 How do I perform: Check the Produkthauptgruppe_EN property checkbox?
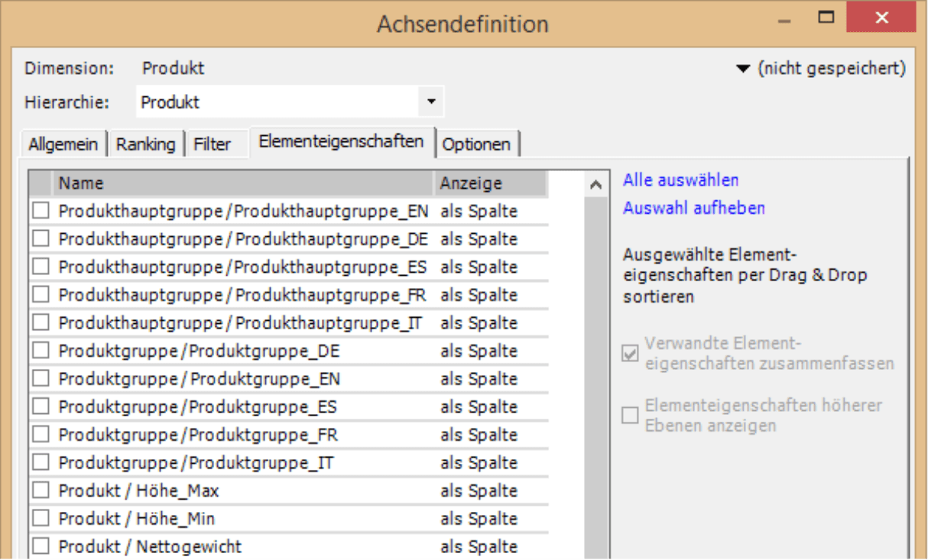coord(41,211)
